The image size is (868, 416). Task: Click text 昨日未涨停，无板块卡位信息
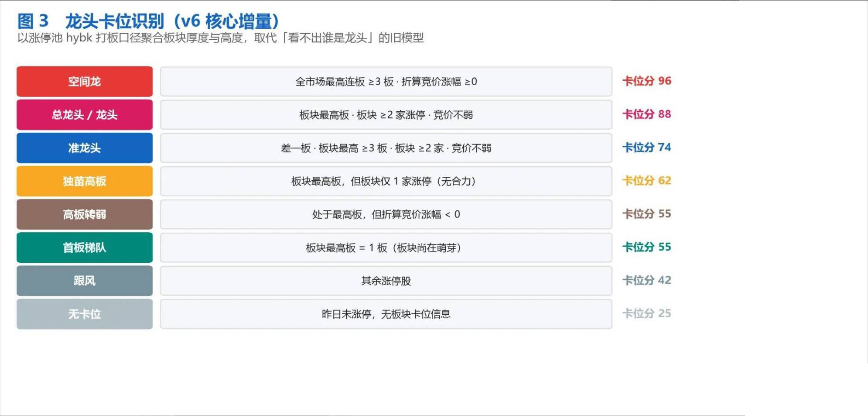point(386,314)
